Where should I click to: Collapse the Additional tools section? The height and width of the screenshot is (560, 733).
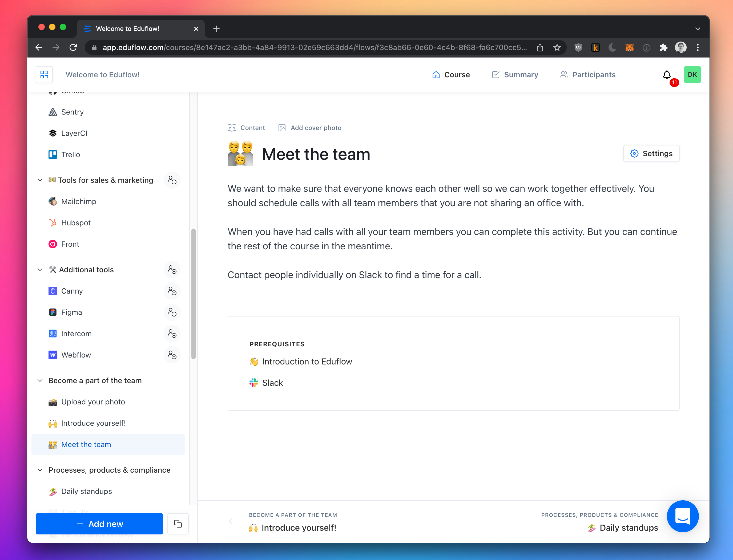[40, 269]
